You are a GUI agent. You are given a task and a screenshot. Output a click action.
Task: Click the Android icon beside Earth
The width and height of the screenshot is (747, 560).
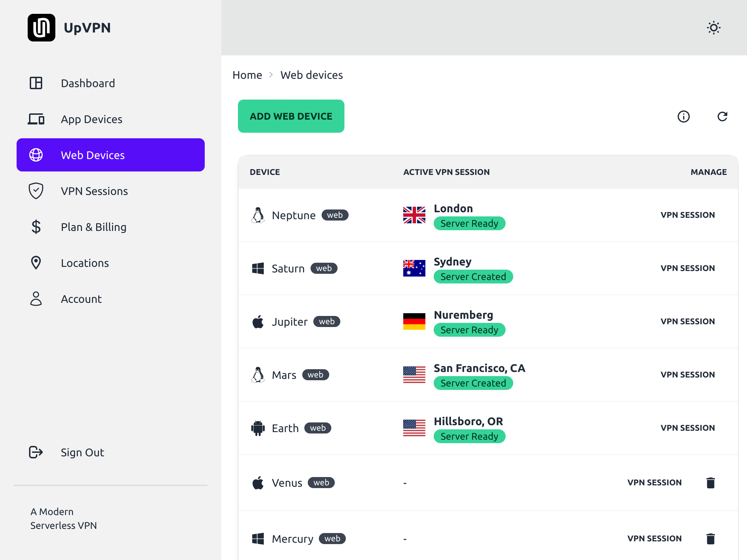point(258,428)
